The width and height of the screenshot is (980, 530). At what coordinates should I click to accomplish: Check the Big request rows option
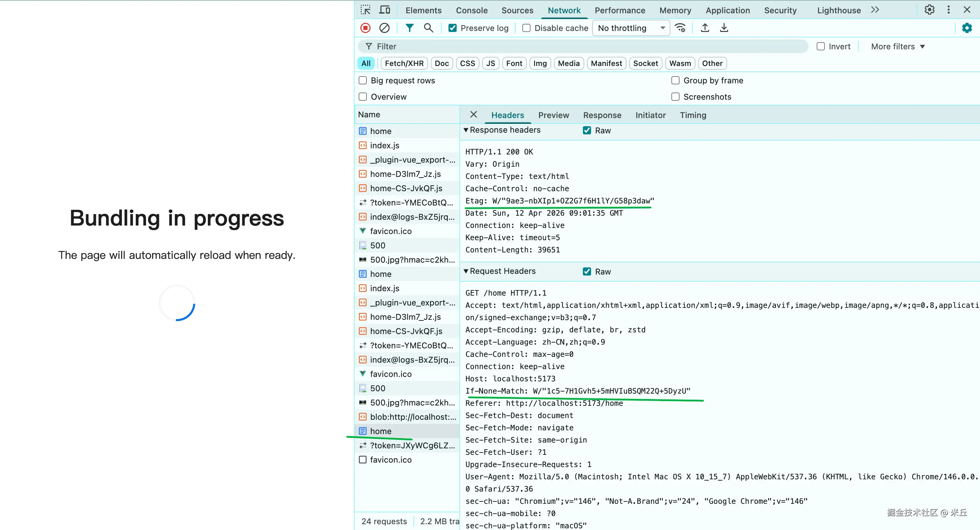tap(363, 80)
